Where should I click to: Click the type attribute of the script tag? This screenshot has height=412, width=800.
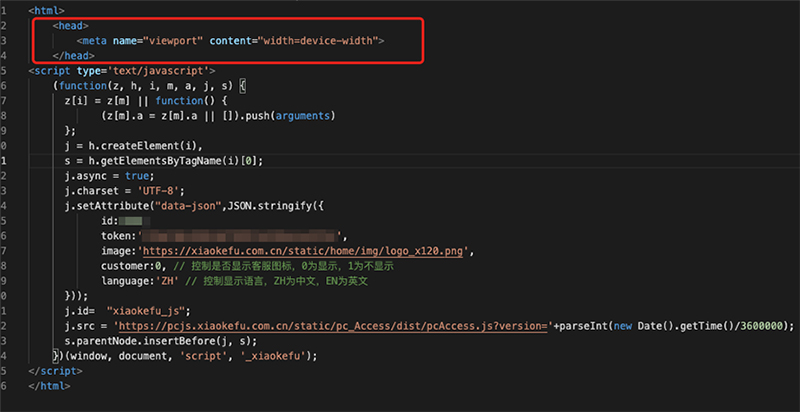click(88, 70)
